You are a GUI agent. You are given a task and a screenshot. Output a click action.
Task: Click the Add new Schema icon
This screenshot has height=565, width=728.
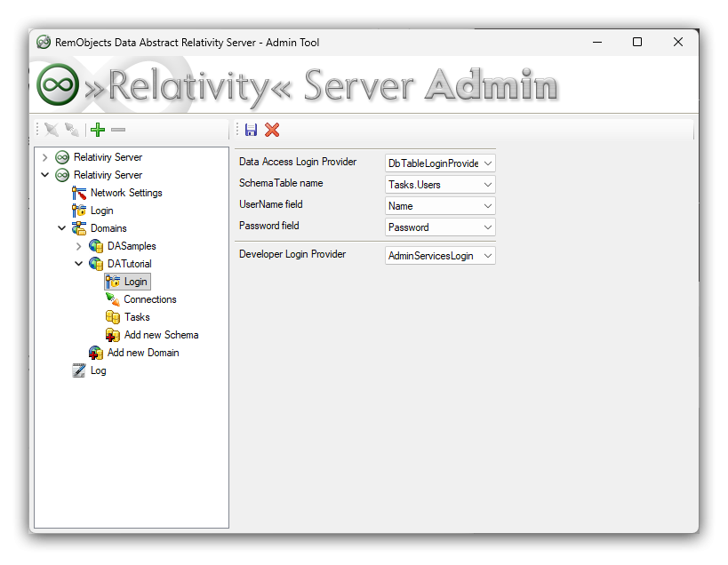[x=113, y=335]
